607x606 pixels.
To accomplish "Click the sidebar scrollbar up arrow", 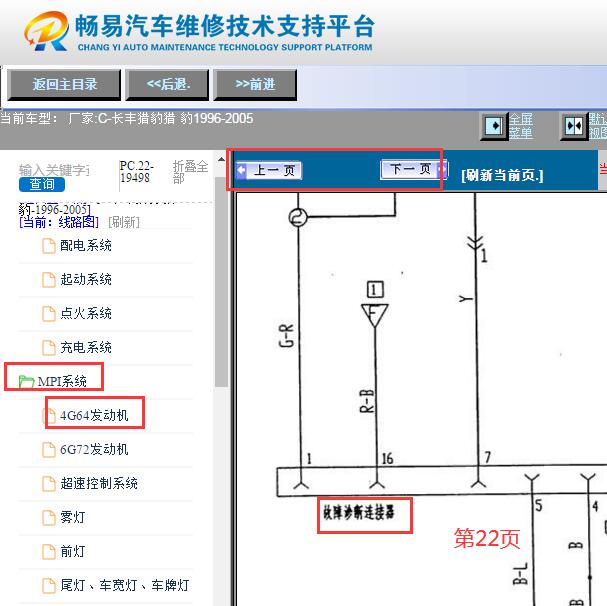I will (221, 160).
